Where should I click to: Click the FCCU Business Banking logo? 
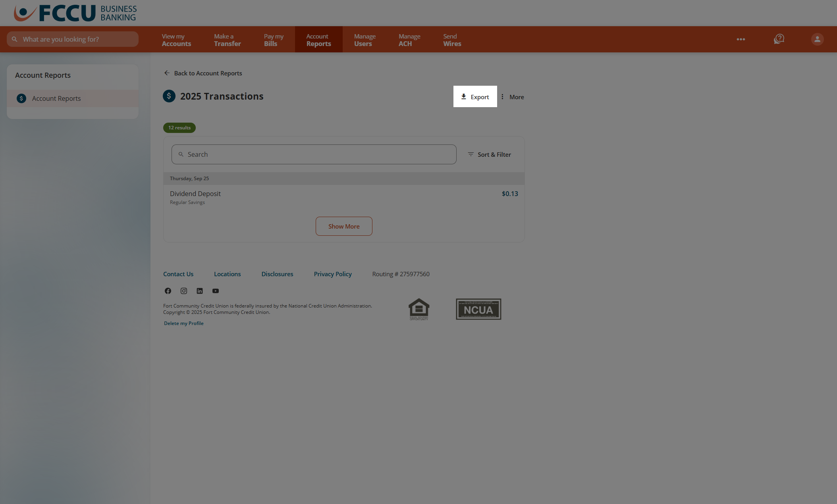coord(75,13)
